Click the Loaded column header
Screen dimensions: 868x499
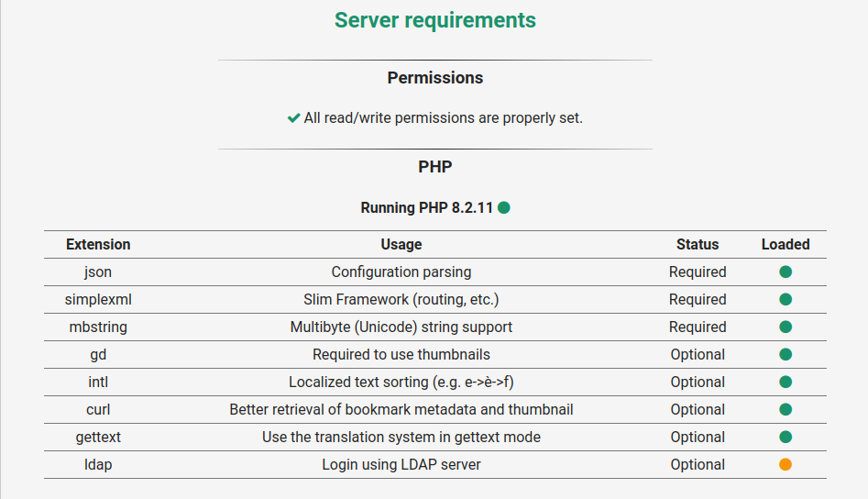click(x=786, y=244)
